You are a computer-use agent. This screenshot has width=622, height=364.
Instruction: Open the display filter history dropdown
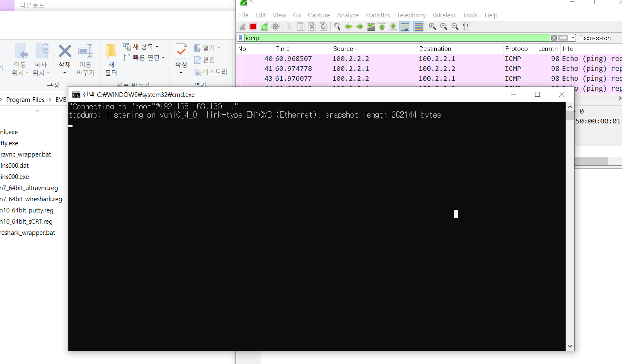(572, 38)
